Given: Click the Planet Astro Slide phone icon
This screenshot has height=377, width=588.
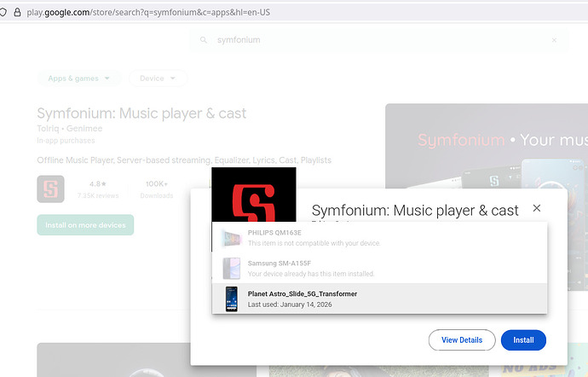Looking at the screenshot, I should click(231, 299).
